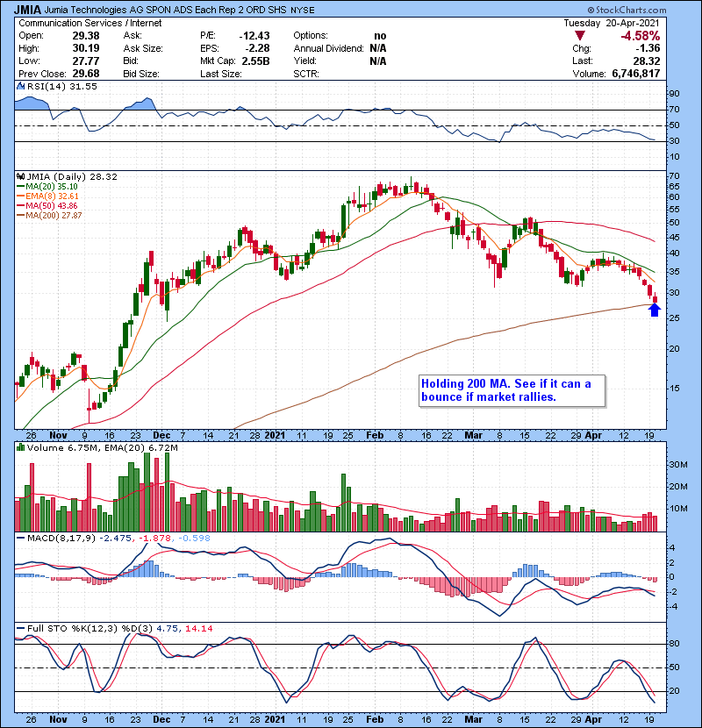Click the 2021 label on price chart axis

click(x=276, y=434)
